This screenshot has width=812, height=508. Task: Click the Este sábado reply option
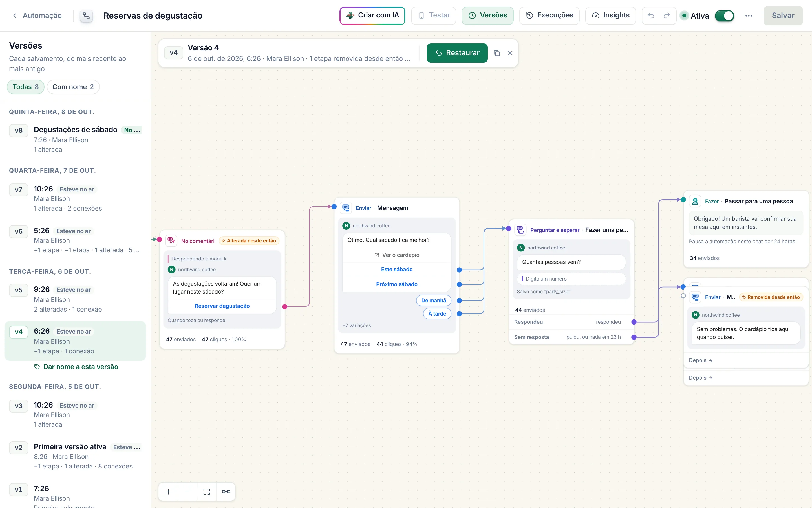point(397,270)
